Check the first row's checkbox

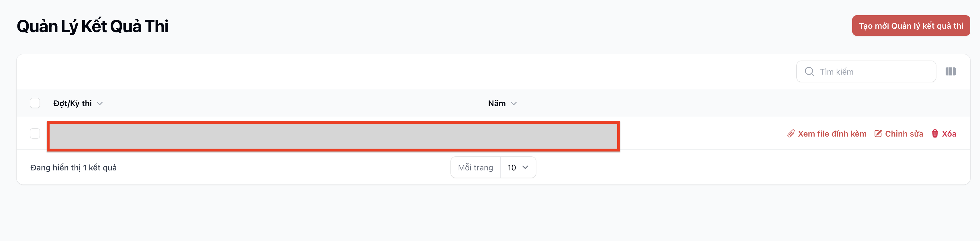point(35,134)
